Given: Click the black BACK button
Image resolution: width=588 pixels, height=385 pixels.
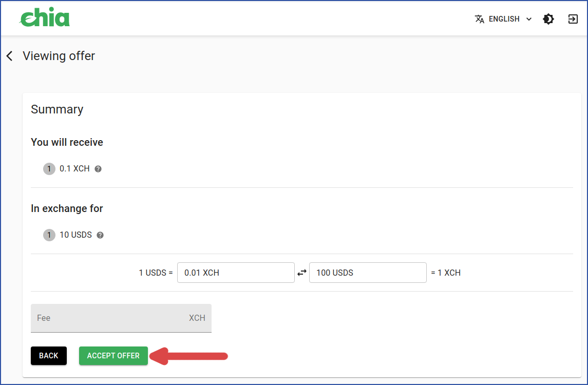Looking at the screenshot, I should coord(49,356).
